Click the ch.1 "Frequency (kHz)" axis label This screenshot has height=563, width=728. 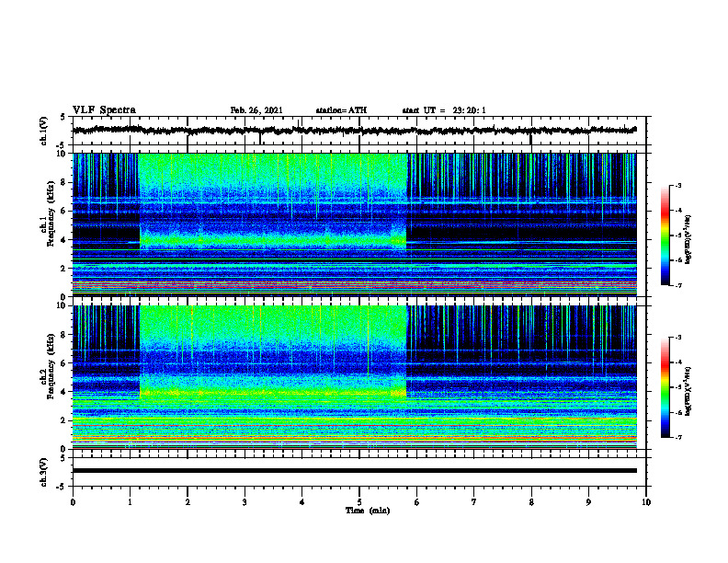click(51, 213)
